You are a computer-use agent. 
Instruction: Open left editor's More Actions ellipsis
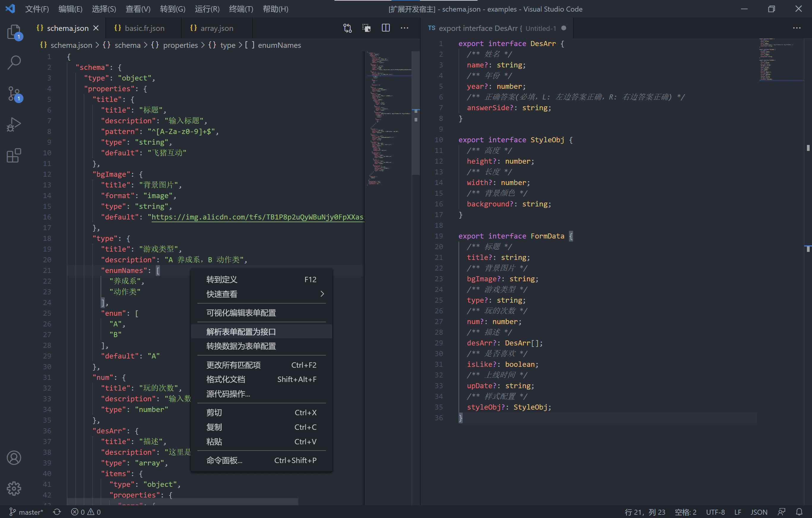[404, 28]
